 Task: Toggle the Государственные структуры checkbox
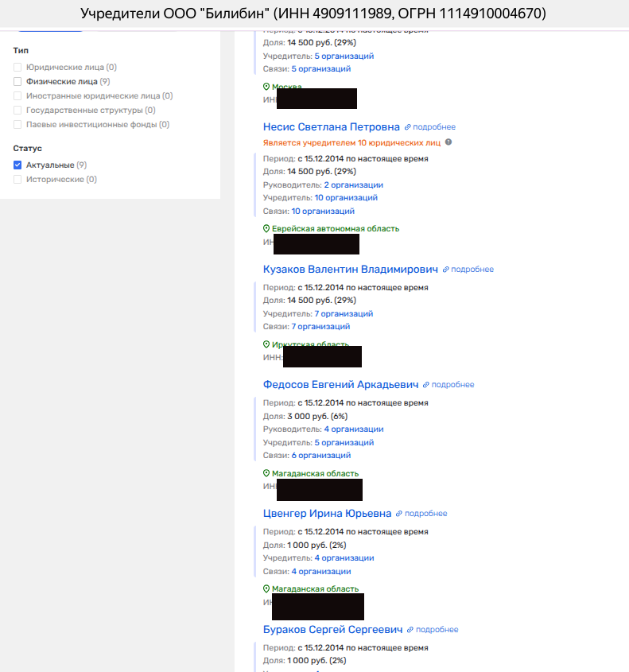[x=17, y=110]
